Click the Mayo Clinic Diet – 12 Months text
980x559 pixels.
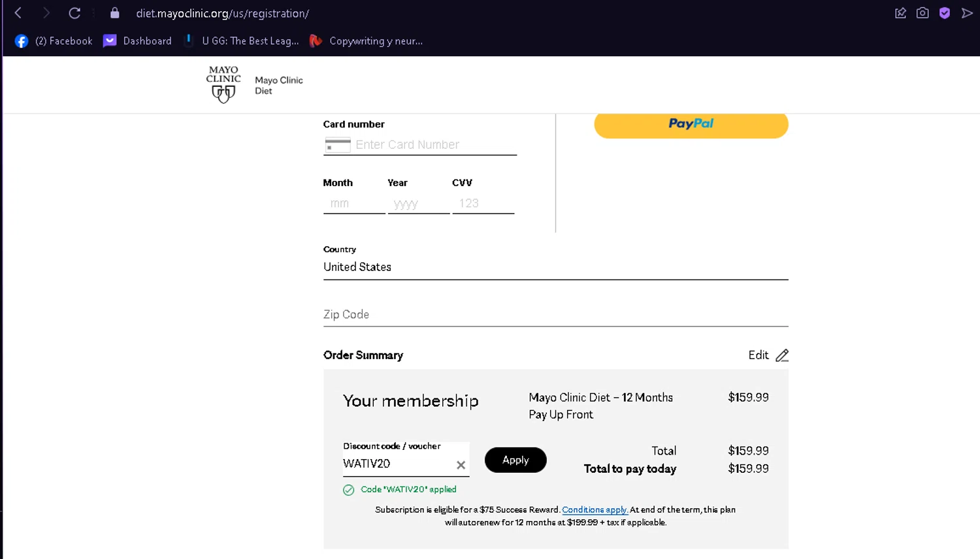(x=600, y=398)
